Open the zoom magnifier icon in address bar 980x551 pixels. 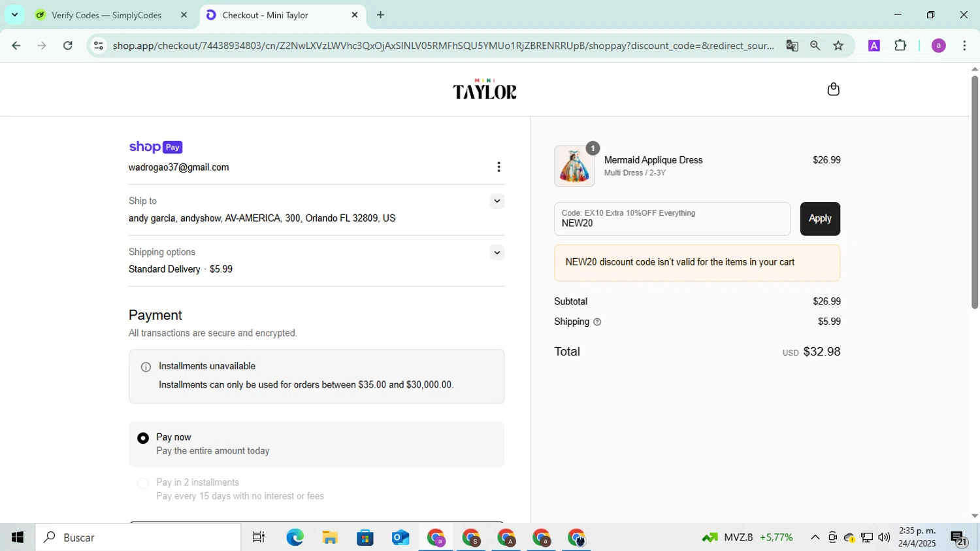click(815, 46)
